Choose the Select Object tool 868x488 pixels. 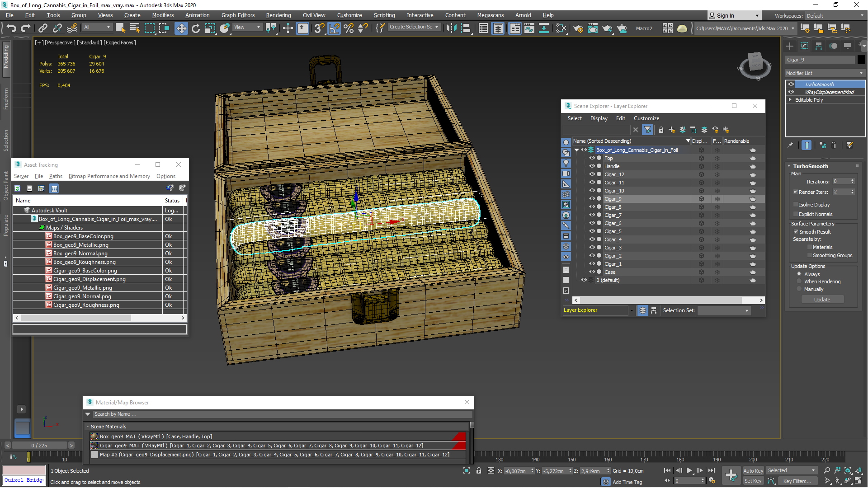(120, 28)
